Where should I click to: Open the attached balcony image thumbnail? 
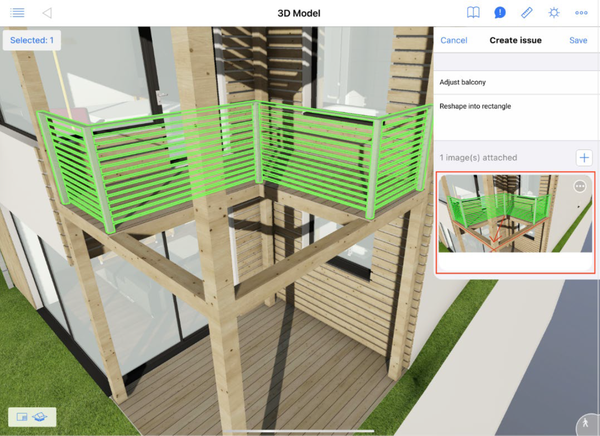pyautogui.click(x=515, y=214)
